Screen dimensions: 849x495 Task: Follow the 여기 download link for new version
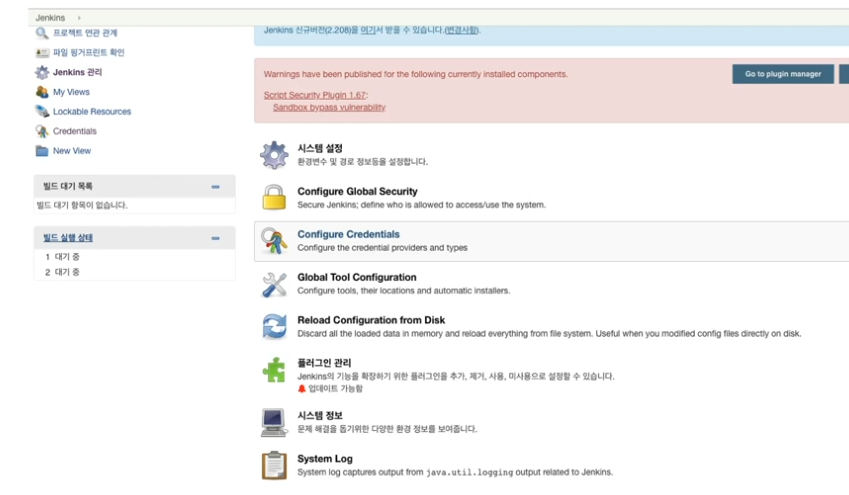(x=368, y=30)
